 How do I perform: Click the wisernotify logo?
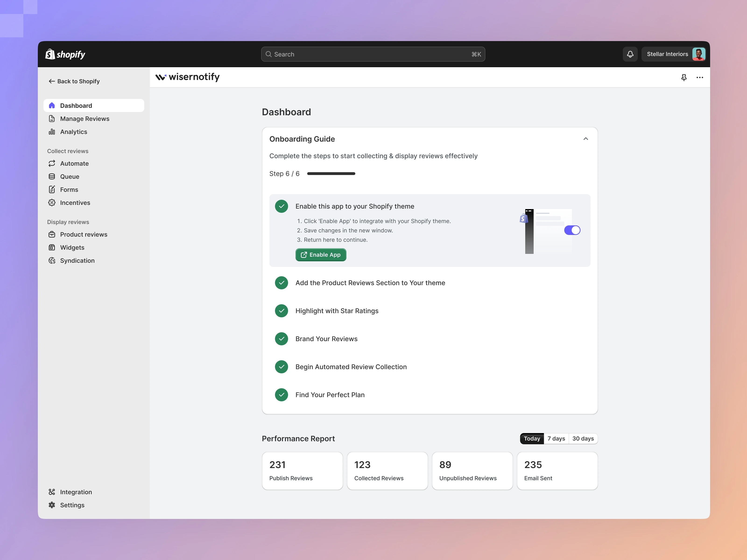point(187,77)
